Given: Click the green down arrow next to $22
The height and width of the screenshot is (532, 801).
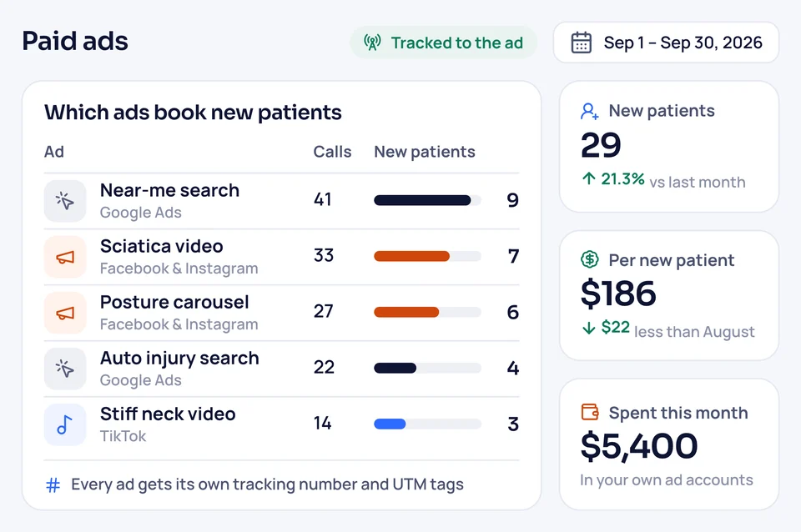Looking at the screenshot, I should [588, 328].
